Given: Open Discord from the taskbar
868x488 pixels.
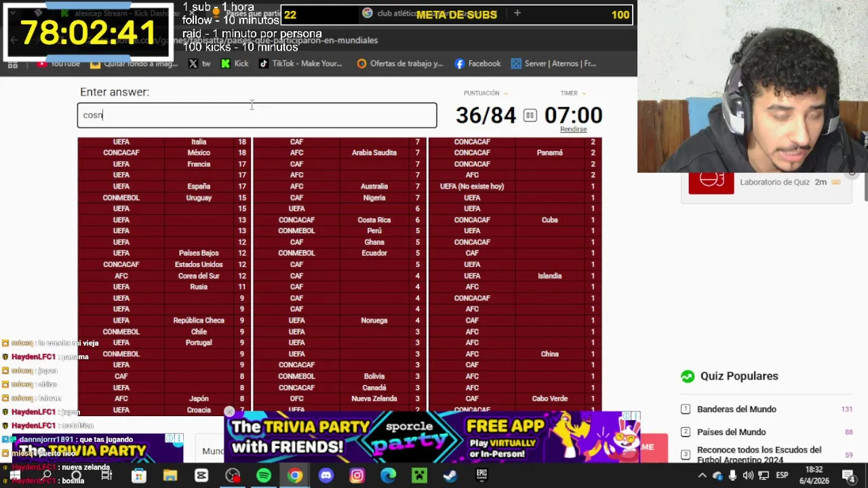Looking at the screenshot, I should pos(326,476).
